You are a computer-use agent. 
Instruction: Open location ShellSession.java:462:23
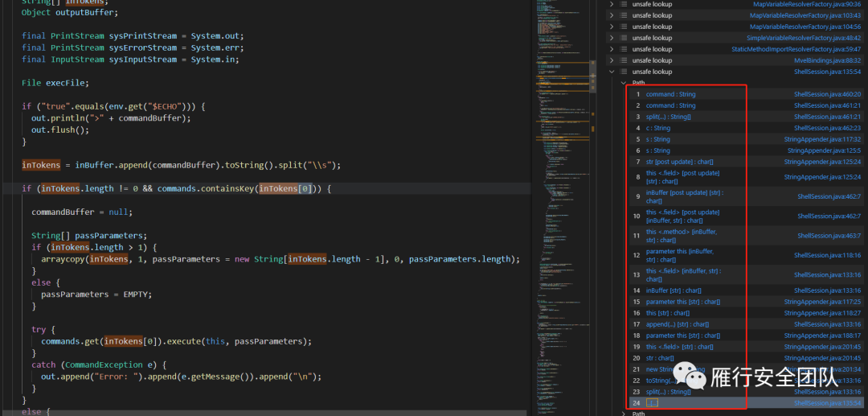tap(828, 128)
